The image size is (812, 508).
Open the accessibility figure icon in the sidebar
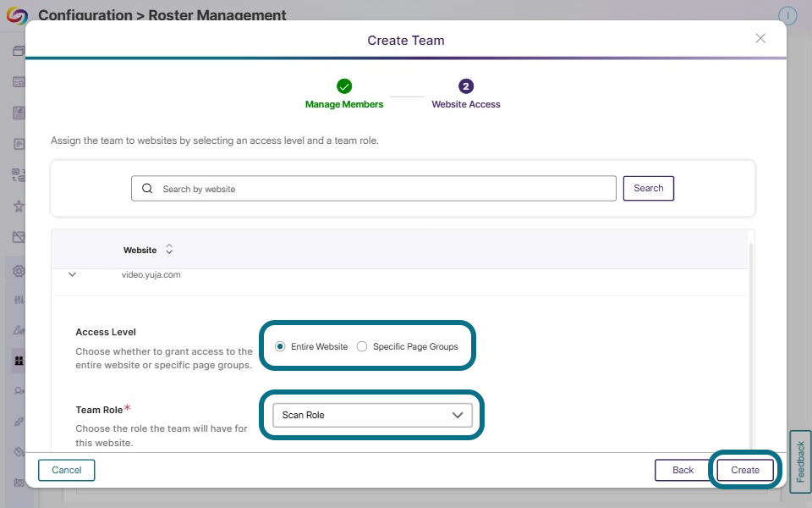[19, 207]
